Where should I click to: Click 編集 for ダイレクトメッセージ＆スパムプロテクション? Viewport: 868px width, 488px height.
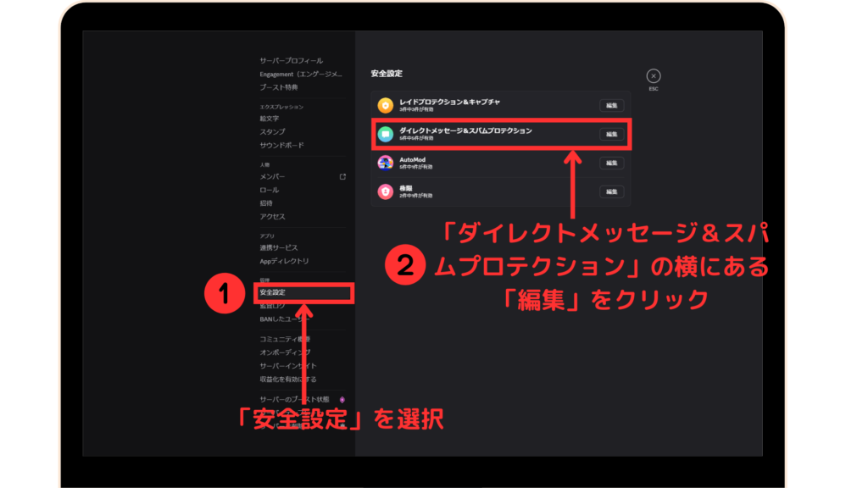tap(611, 134)
